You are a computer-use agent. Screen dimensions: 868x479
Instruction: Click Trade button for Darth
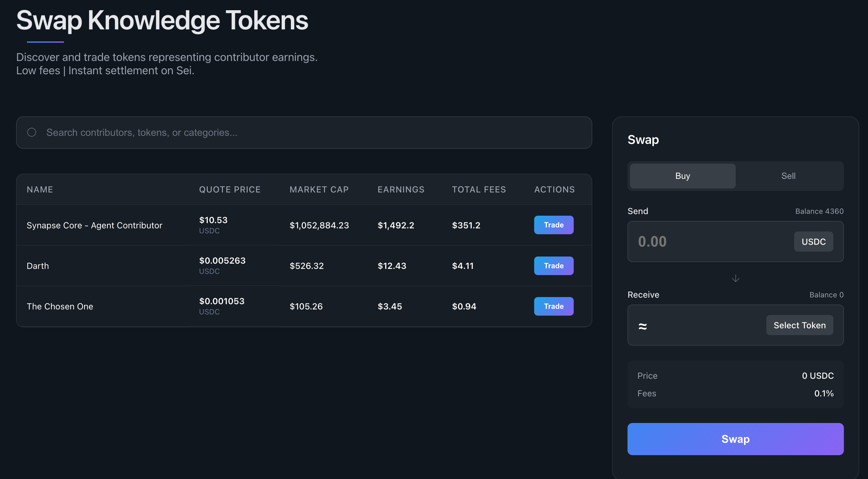[554, 266]
